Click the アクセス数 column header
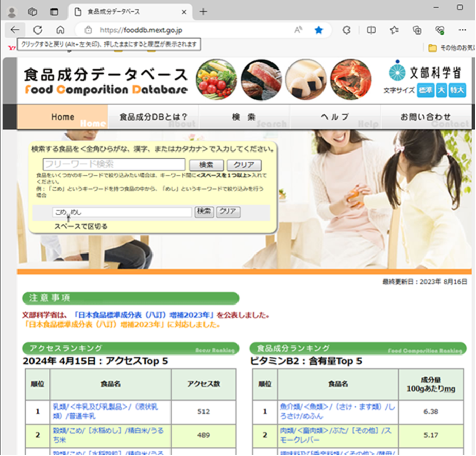This screenshot has height=456, width=476. click(x=203, y=384)
